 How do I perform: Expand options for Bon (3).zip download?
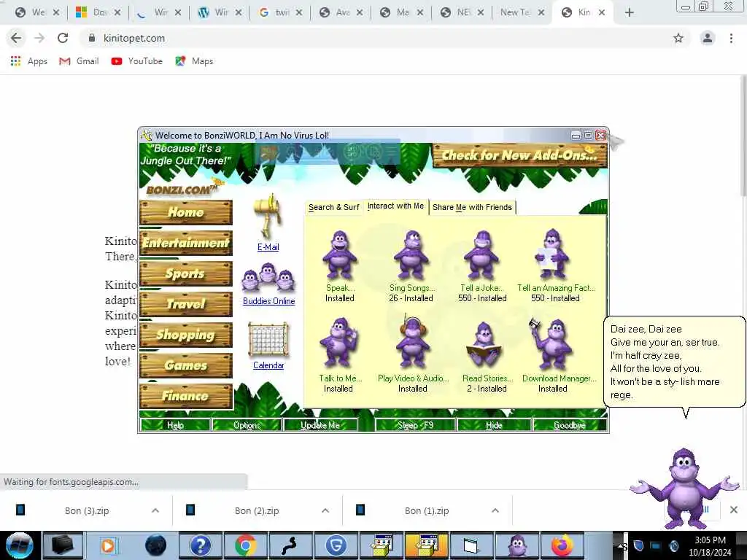[155, 510]
